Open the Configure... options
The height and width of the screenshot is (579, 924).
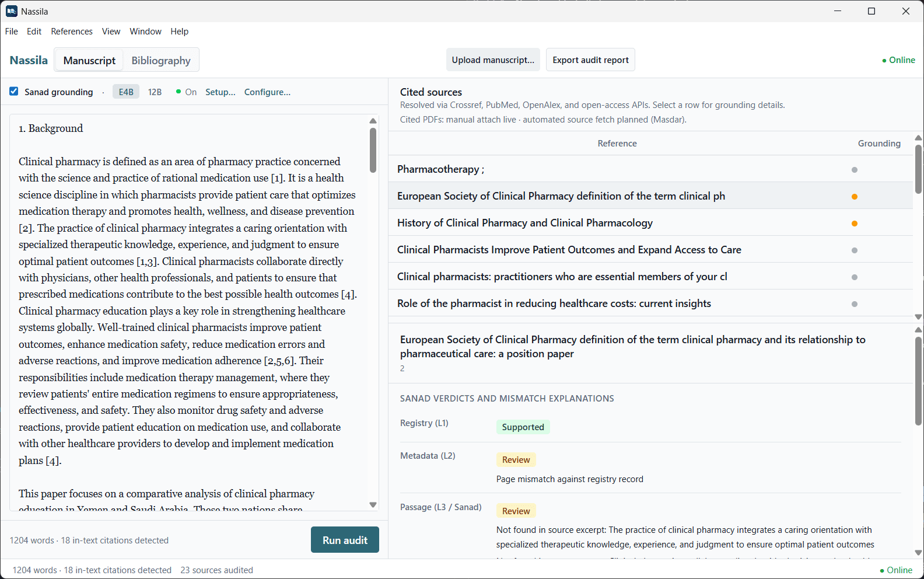(267, 92)
